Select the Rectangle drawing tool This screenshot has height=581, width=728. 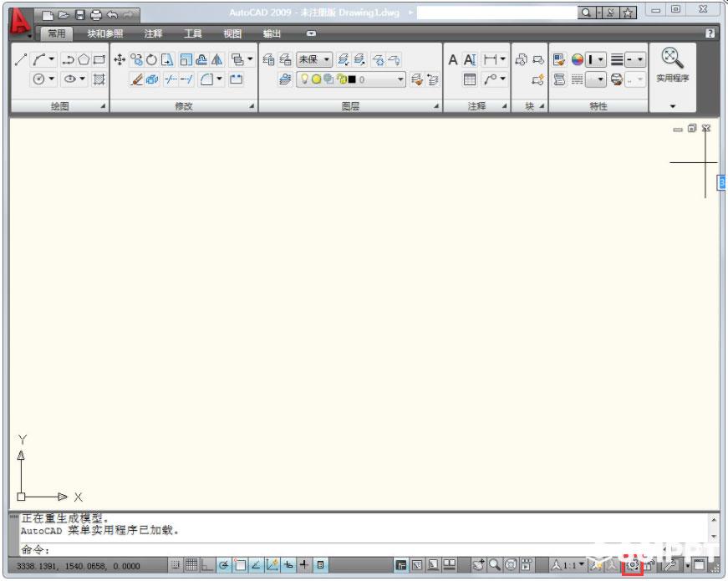[99, 59]
